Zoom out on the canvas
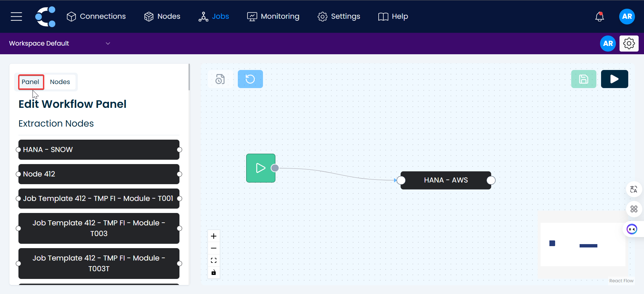644x294 pixels. pyautogui.click(x=214, y=248)
